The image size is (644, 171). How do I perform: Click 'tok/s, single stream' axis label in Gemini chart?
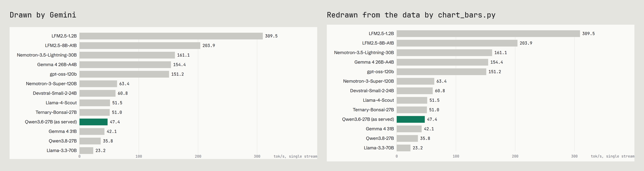(295, 156)
